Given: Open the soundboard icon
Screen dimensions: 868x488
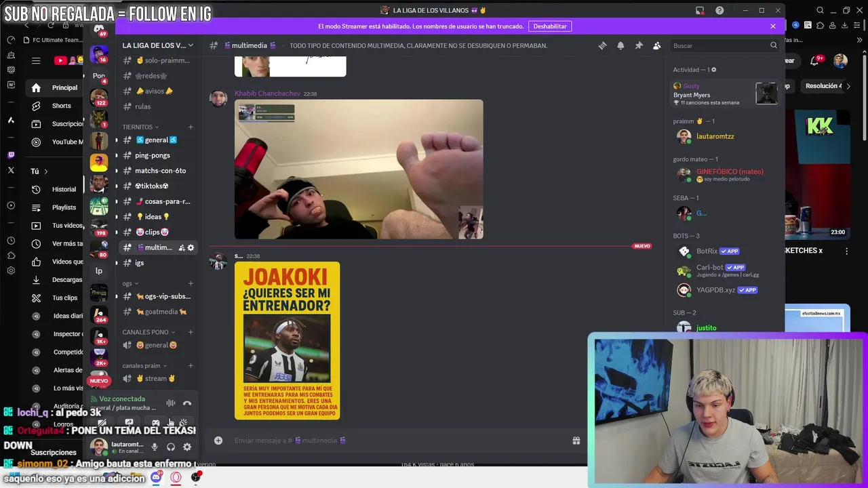Looking at the screenshot, I should [x=183, y=423].
